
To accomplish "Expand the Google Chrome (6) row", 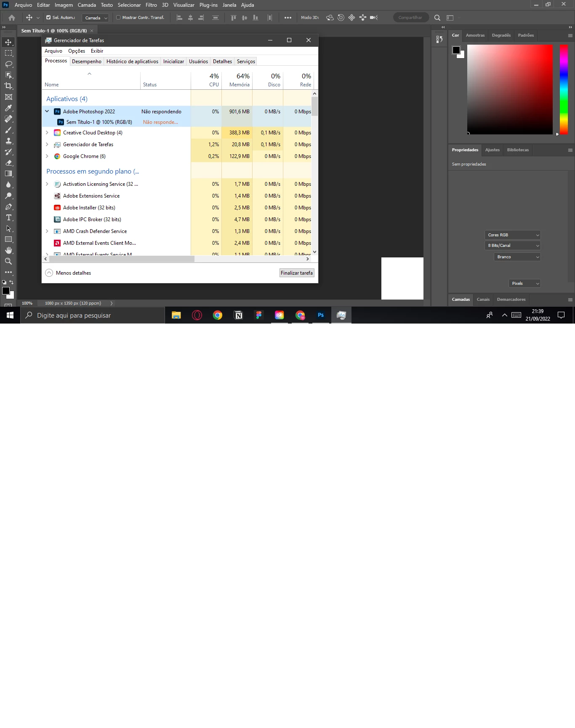I will point(47,156).
